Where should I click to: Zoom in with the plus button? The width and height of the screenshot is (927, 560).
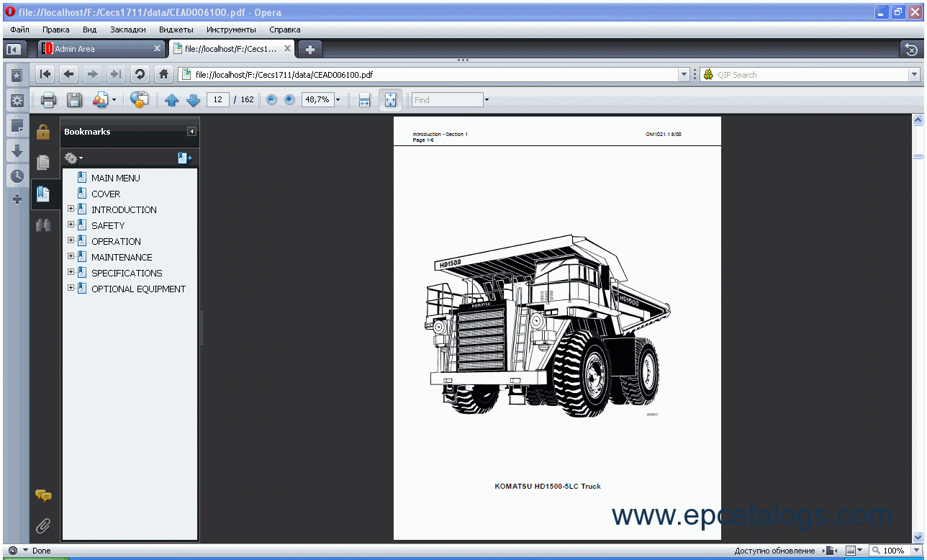pyautogui.click(x=289, y=99)
